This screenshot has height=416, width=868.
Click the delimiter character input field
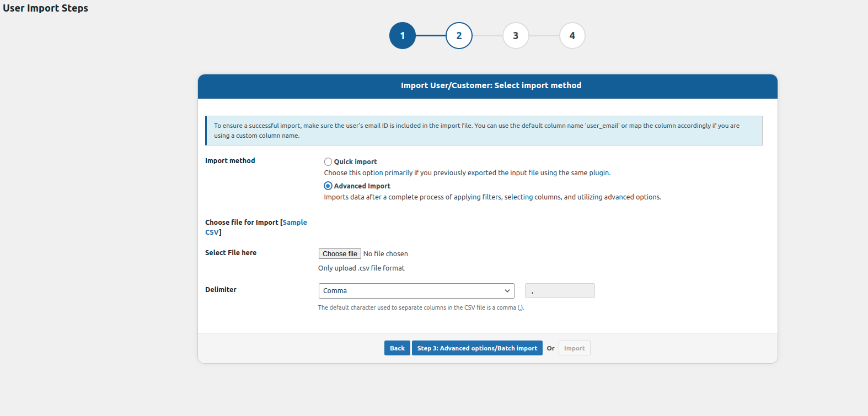[559, 291]
